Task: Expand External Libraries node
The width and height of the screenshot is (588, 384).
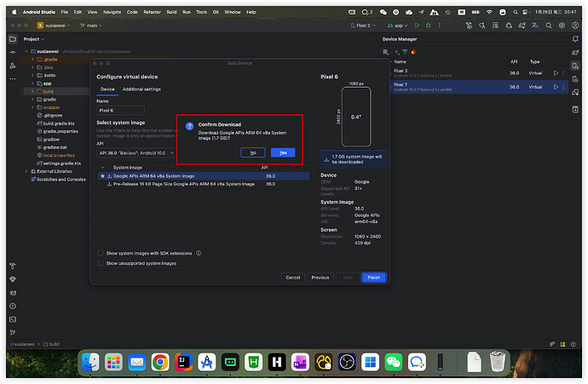Action: 27,172
